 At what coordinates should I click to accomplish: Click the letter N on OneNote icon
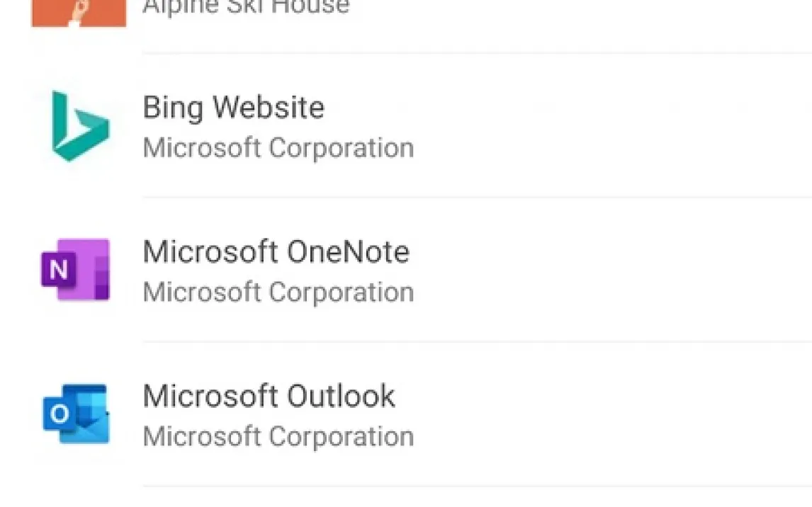60,270
